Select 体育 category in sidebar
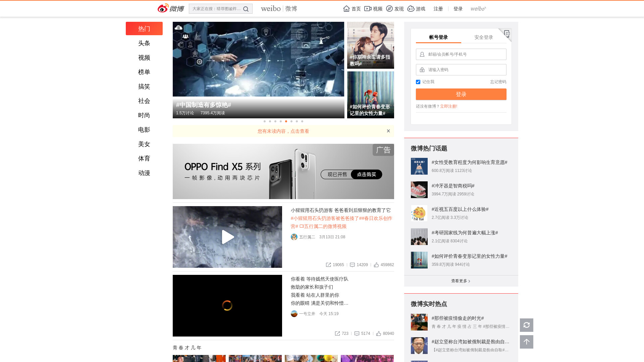This screenshot has width=644, height=362. pyautogui.click(x=144, y=159)
